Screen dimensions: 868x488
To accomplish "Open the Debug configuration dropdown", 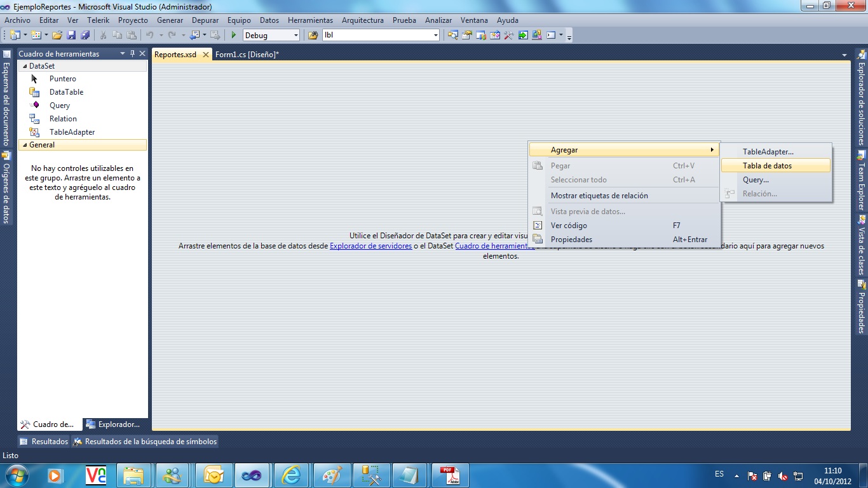I will [296, 35].
